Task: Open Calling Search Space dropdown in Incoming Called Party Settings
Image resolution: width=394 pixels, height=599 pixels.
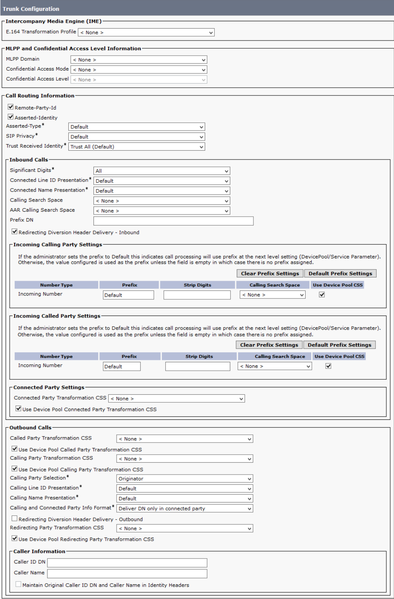Action: tap(275, 366)
